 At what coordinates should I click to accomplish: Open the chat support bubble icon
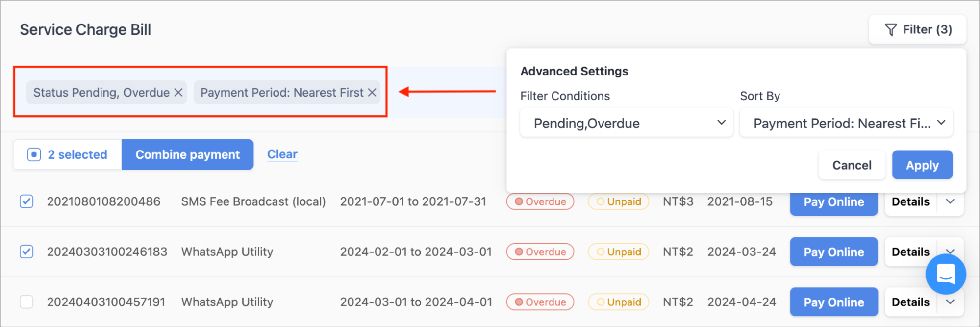click(946, 274)
